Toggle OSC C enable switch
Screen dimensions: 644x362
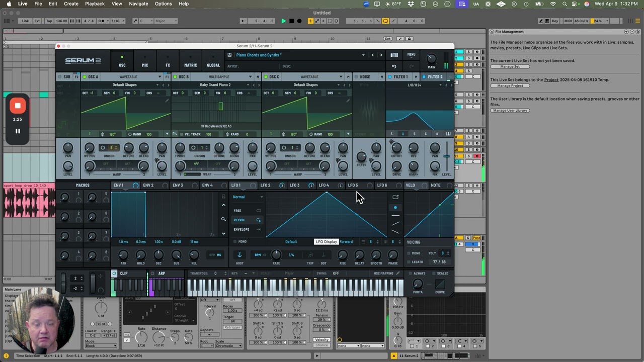coord(266,77)
